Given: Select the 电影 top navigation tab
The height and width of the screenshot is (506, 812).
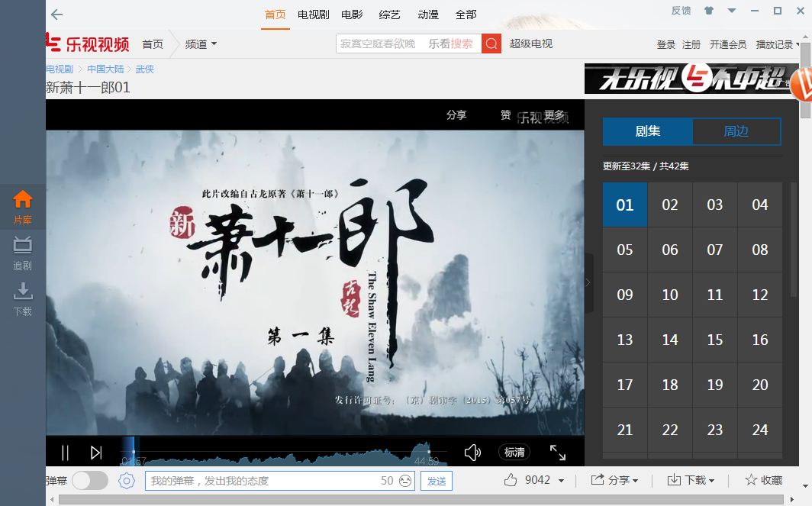Looking at the screenshot, I should tap(352, 15).
